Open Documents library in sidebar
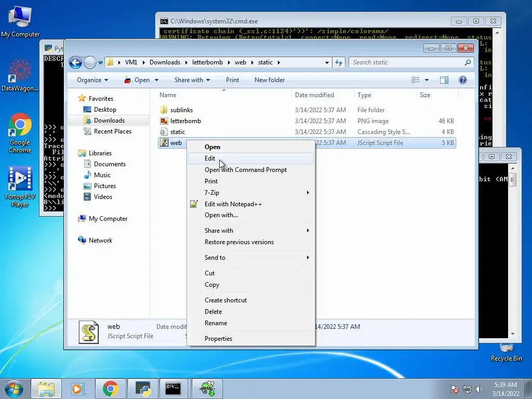Screen dimensions: 532x399 pos(110,164)
